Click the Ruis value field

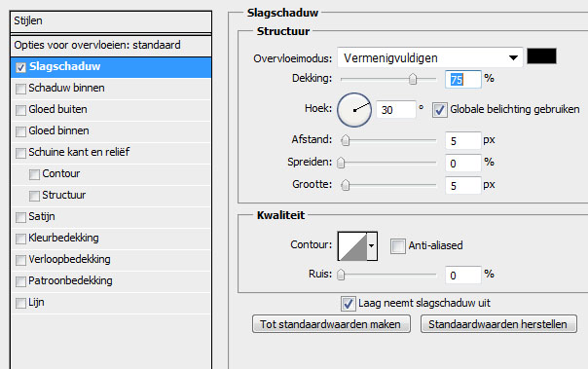463,276
